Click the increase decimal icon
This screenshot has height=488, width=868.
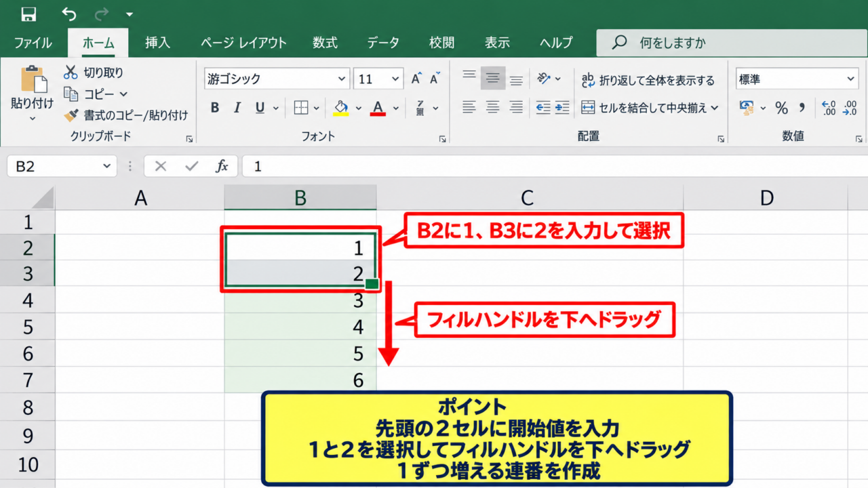click(x=829, y=107)
